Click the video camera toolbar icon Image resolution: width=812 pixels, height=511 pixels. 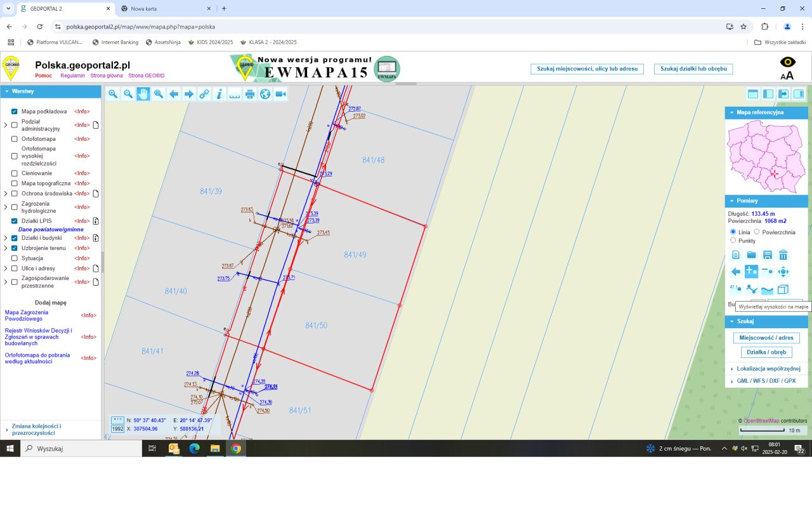coord(280,94)
